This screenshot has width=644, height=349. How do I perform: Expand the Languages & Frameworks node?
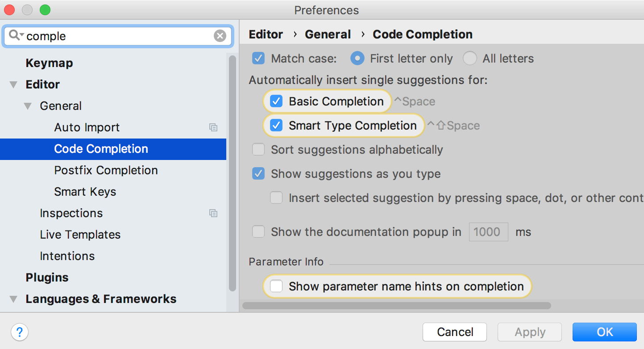coord(13,299)
